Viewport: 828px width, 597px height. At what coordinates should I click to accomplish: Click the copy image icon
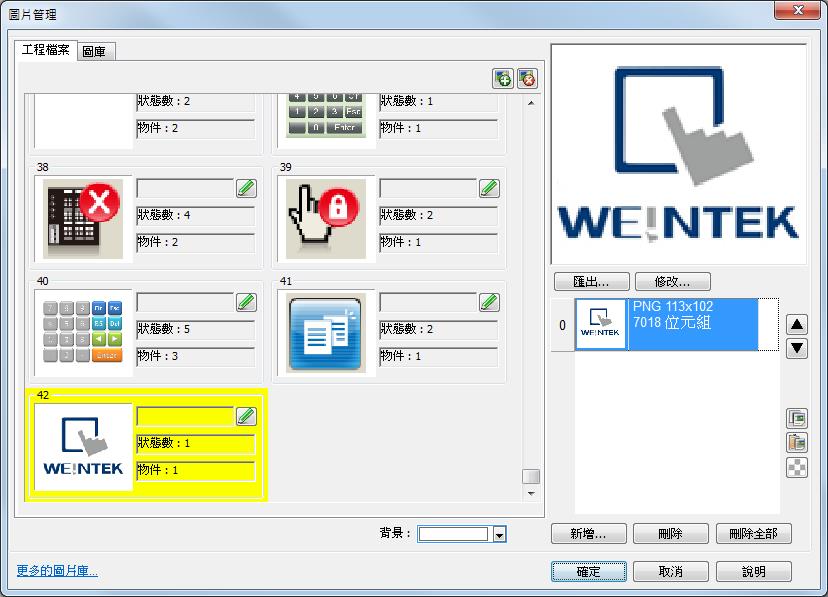[796, 419]
